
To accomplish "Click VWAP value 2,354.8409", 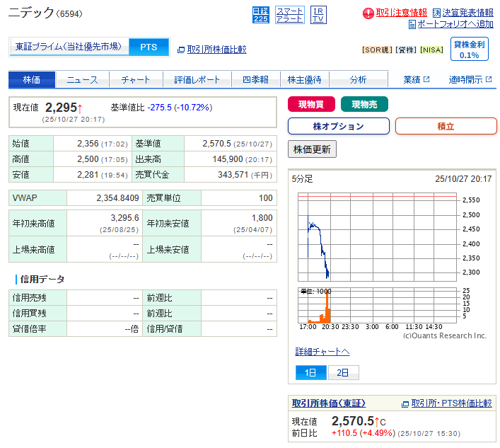I will (117, 198).
